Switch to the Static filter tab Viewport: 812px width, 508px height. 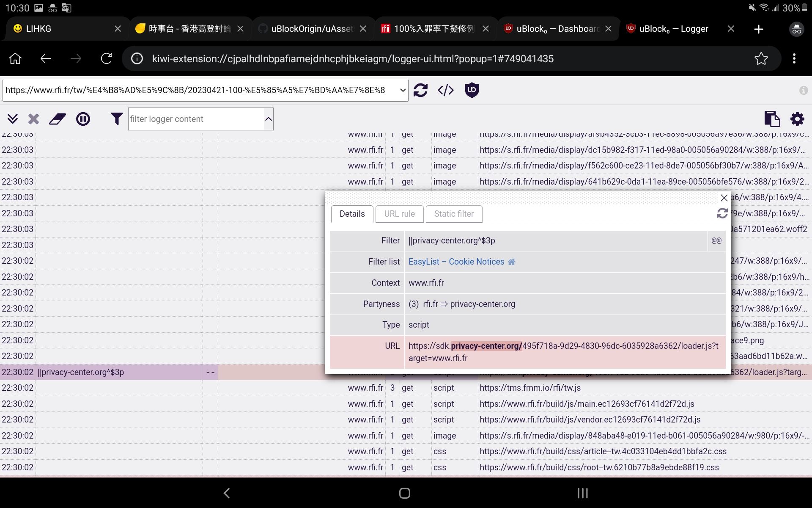pos(453,214)
